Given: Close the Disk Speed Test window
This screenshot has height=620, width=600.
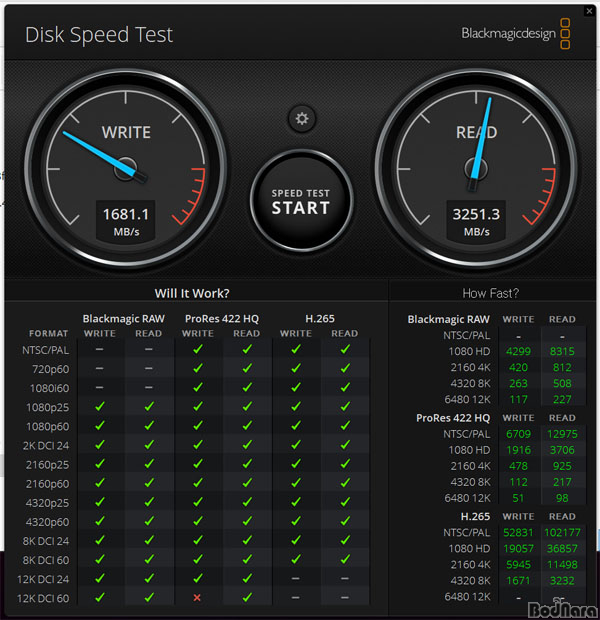Looking at the screenshot, I should tap(589, 11).
